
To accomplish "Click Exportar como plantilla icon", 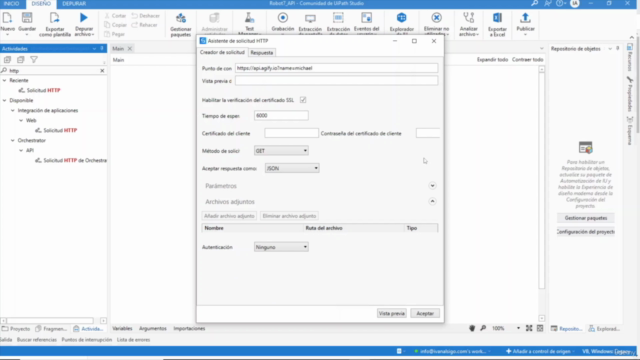I will 54,19.
